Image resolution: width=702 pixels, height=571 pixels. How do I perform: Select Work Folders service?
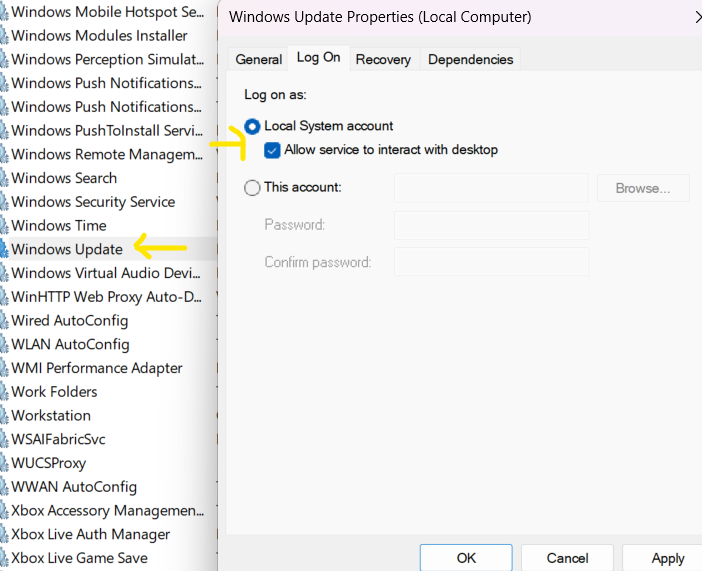[107, 391]
